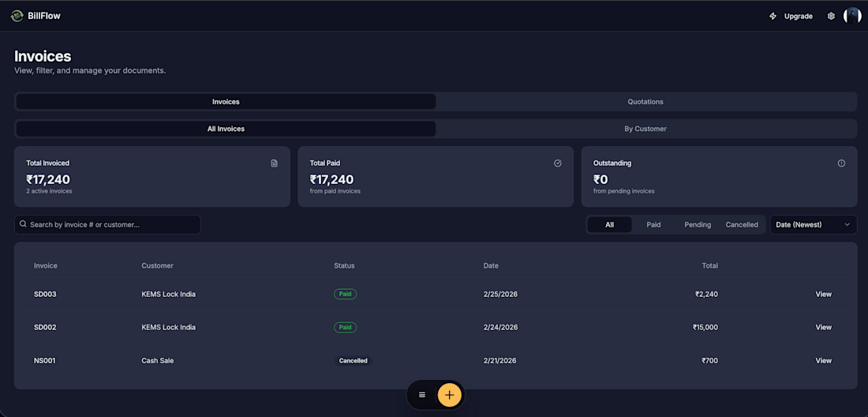The height and width of the screenshot is (417, 868).
Task: Click the ₹15,000 total amount
Action: pyautogui.click(x=705, y=327)
